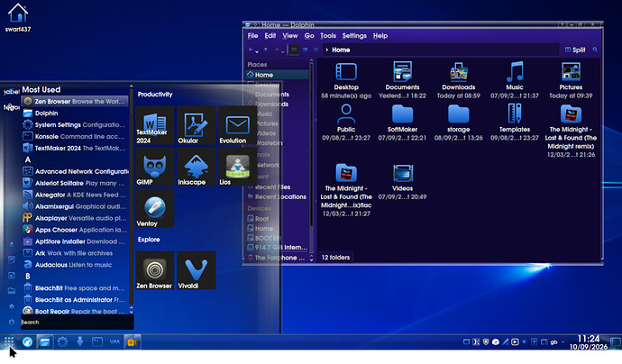622x364 pixels.
Task: Launch Akregator from the application list
Action: click(75, 195)
